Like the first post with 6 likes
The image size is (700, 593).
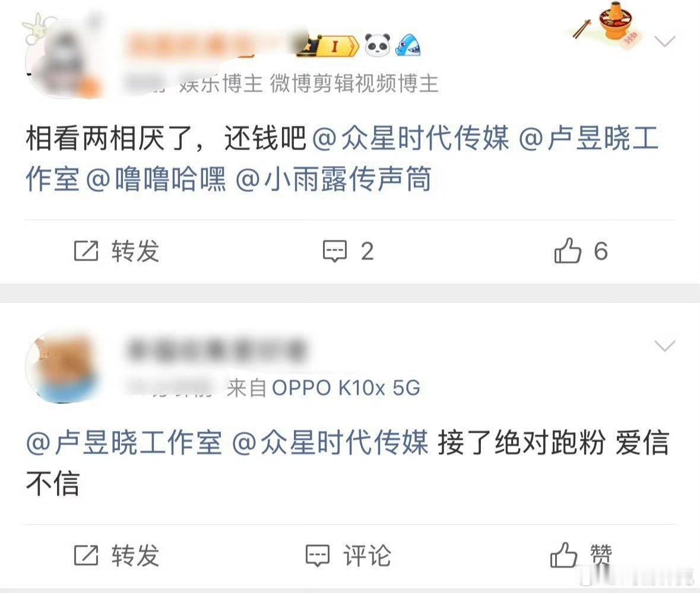tap(581, 250)
